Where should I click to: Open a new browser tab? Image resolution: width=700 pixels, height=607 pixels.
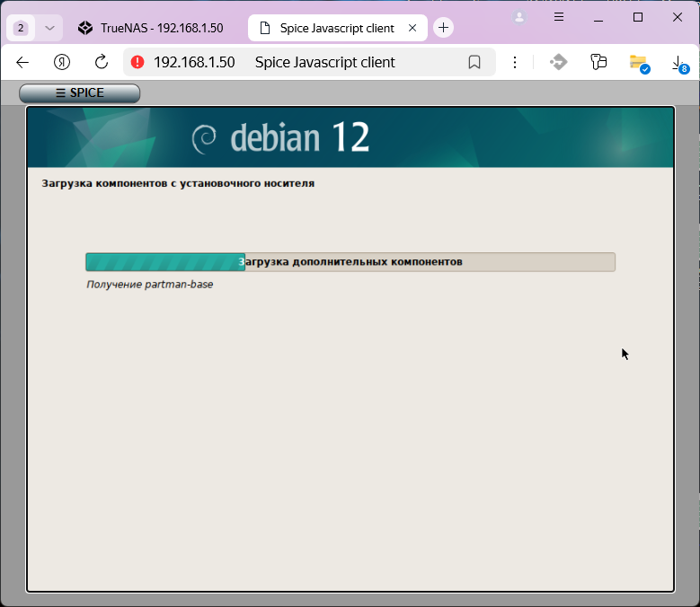click(x=443, y=28)
